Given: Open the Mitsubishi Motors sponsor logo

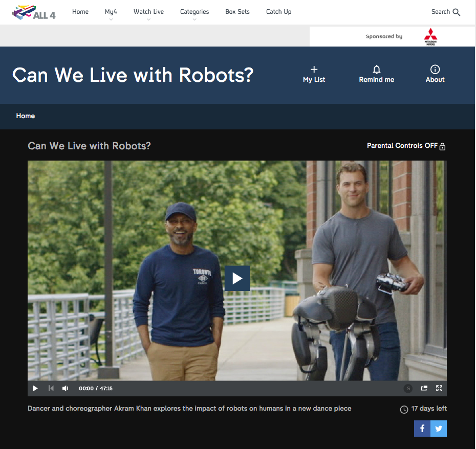Looking at the screenshot, I should coord(430,37).
